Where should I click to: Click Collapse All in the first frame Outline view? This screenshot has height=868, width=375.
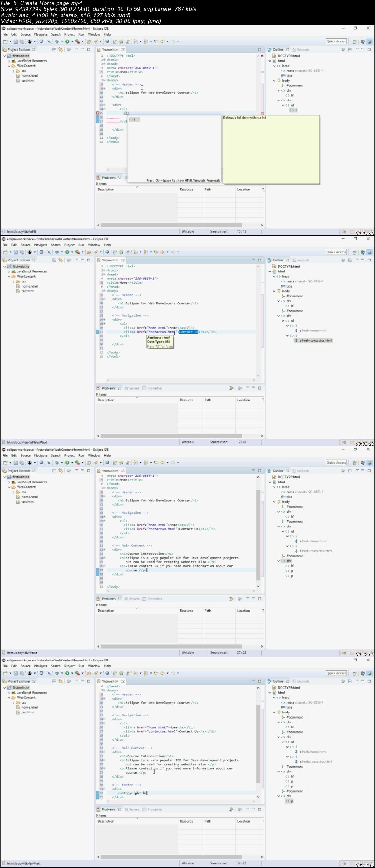click(349, 49)
